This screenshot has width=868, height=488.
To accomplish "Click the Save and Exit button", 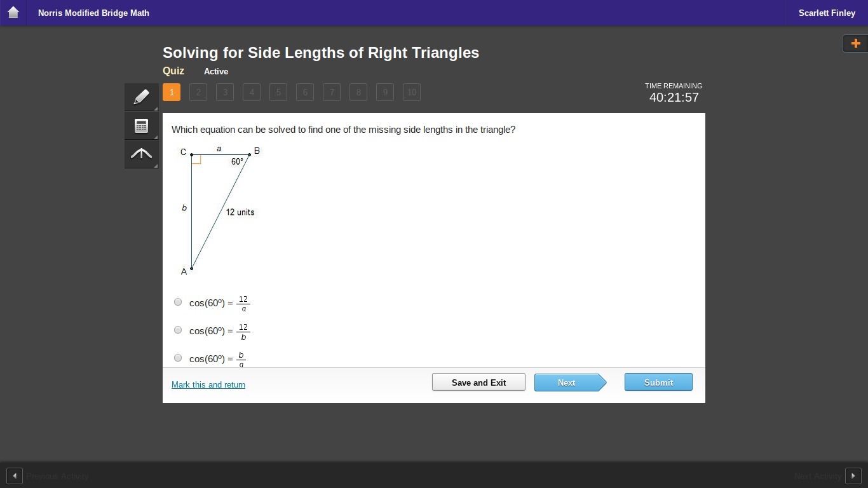I will pyautogui.click(x=478, y=383).
